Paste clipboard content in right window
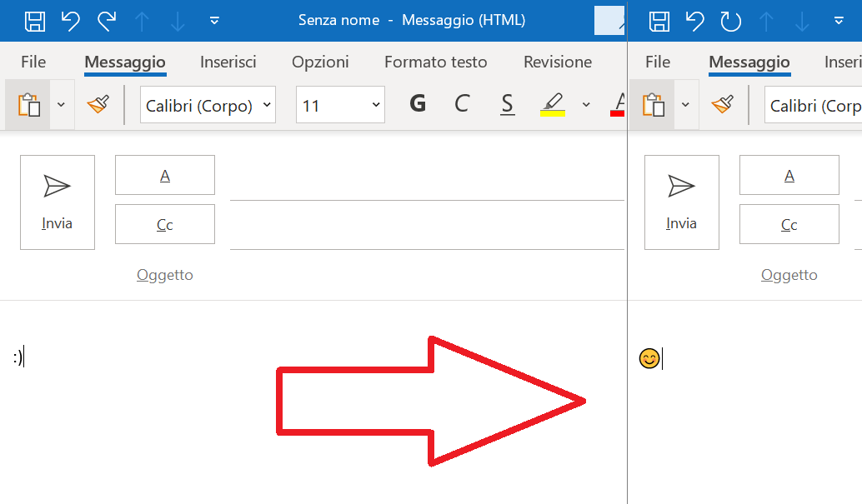This screenshot has height=504, width=862. click(x=653, y=104)
